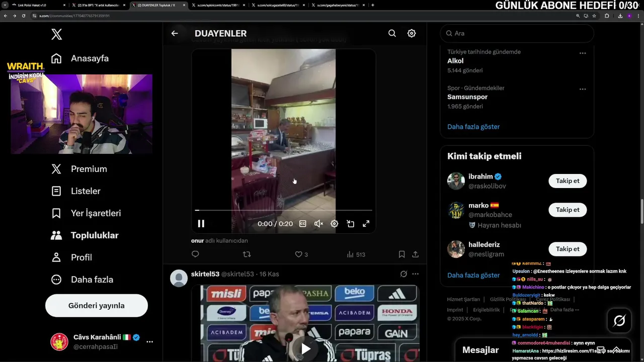Viewport: 644px width, 362px height.
Task: Bookmark this page with star icon
Action: (x=594, y=16)
